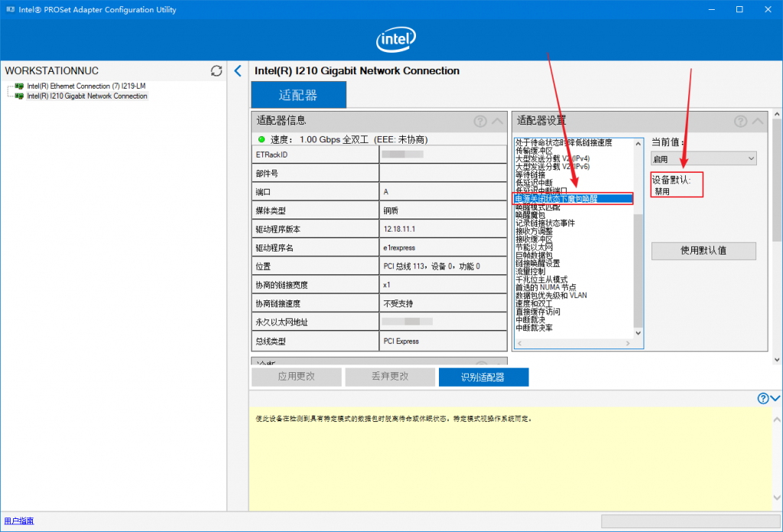Select 唤醒魔包 setting
The width and height of the screenshot is (783, 532).
(531, 215)
